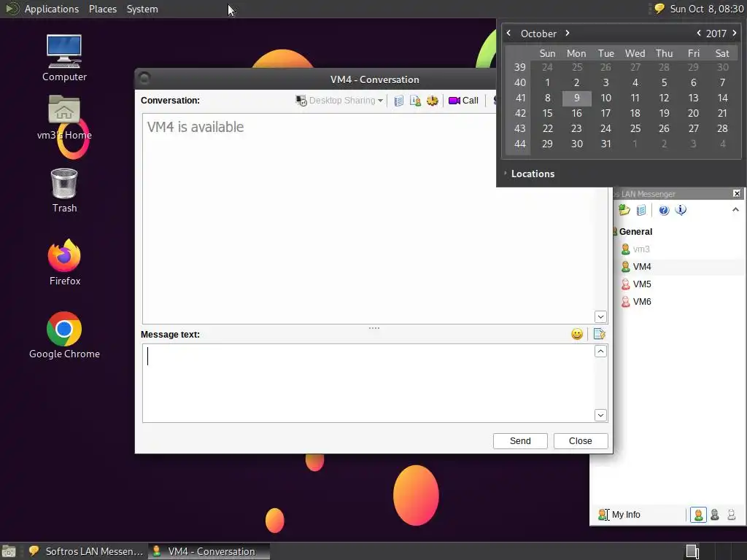Select October 9 in the calendar
Screen dimensions: 747x560
coord(577,98)
